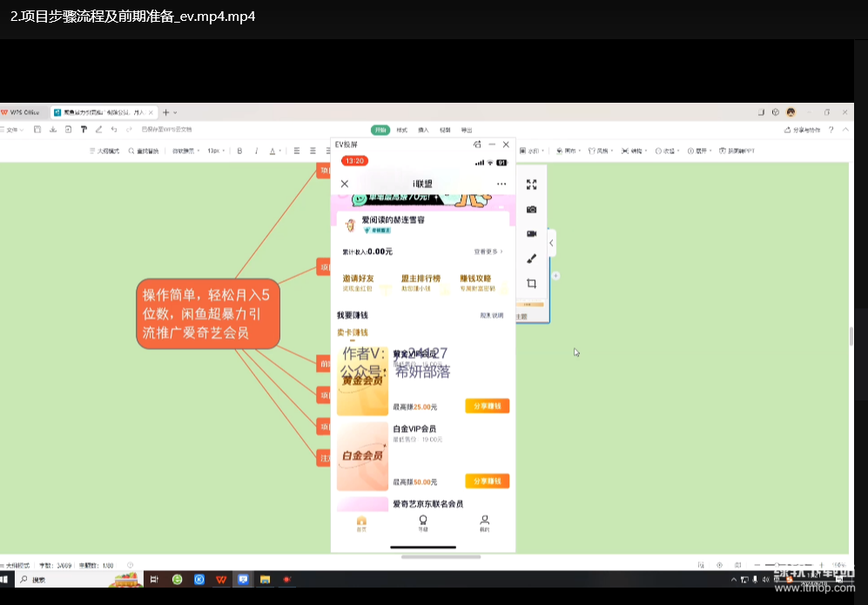Open the 结构 structure dropdown

(635, 151)
